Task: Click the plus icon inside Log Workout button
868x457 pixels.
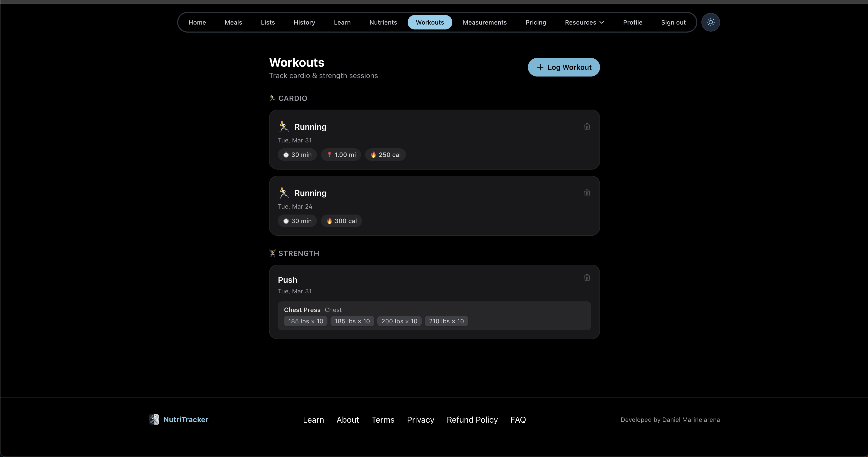Action: tap(541, 67)
